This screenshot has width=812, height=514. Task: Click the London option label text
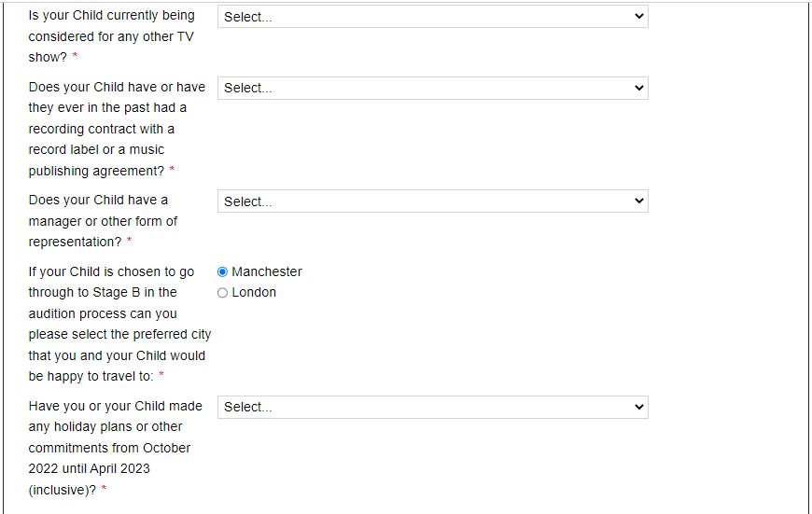pyautogui.click(x=254, y=293)
